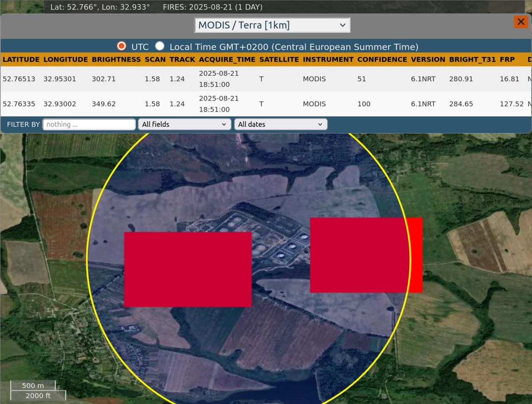Click the FRP column header
Screen dimensions: 532x404
point(507,59)
